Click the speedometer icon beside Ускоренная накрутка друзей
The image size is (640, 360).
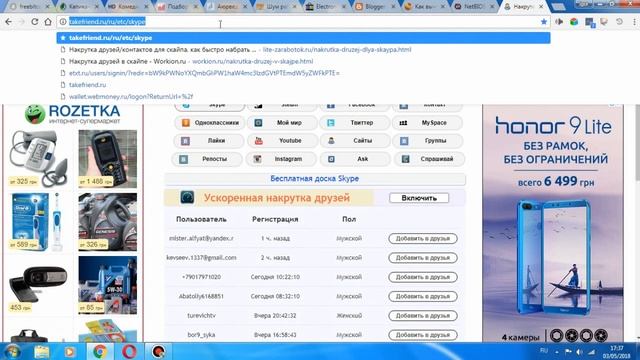187,198
